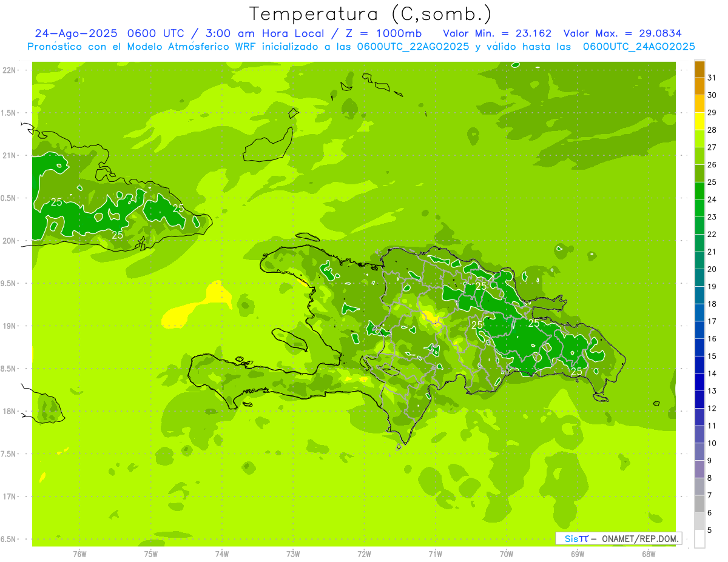Image resolution: width=728 pixels, height=562 pixels.
Task: Pick the gray legend band between 6 and 7
Action: click(x=699, y=504)
